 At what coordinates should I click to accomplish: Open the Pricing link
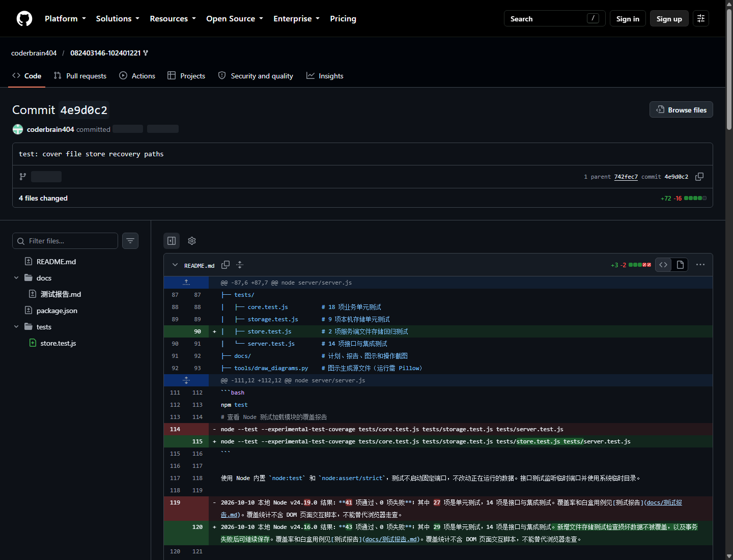click(343, 19)
